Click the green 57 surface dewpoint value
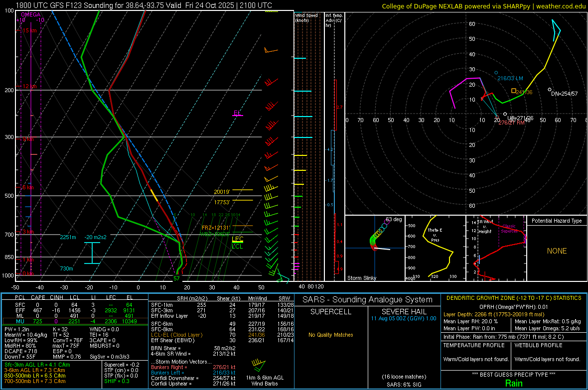The image size is (588, 390). (x=176, y=278)
